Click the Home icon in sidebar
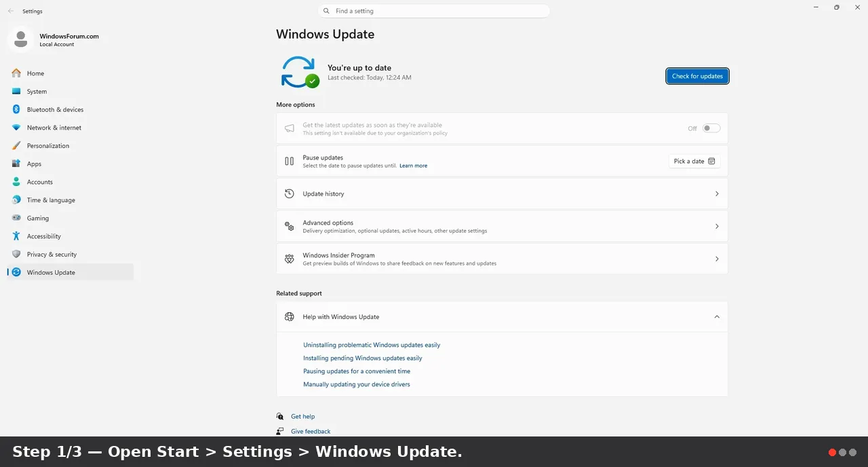The height and width of the screenshot is (467, 868). (x=16, y=73)
